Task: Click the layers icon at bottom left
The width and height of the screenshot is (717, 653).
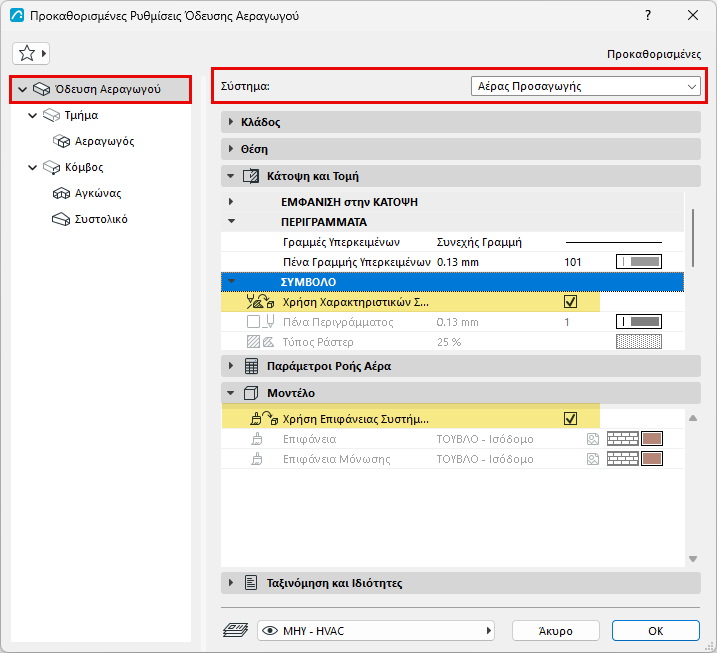Action: (235, 630)
